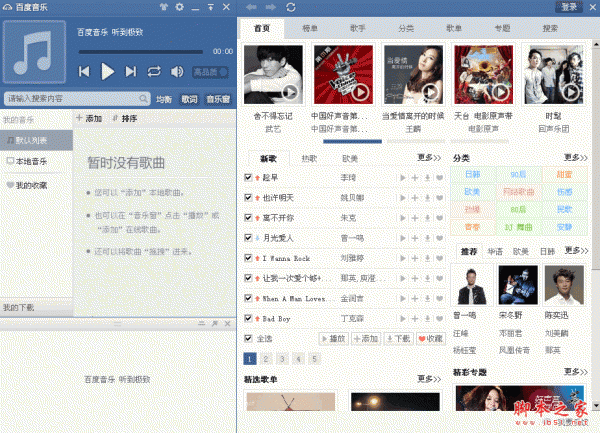The image size is (600, 433).
Task: Skip to previous track
Action: [x=84, y=72]
